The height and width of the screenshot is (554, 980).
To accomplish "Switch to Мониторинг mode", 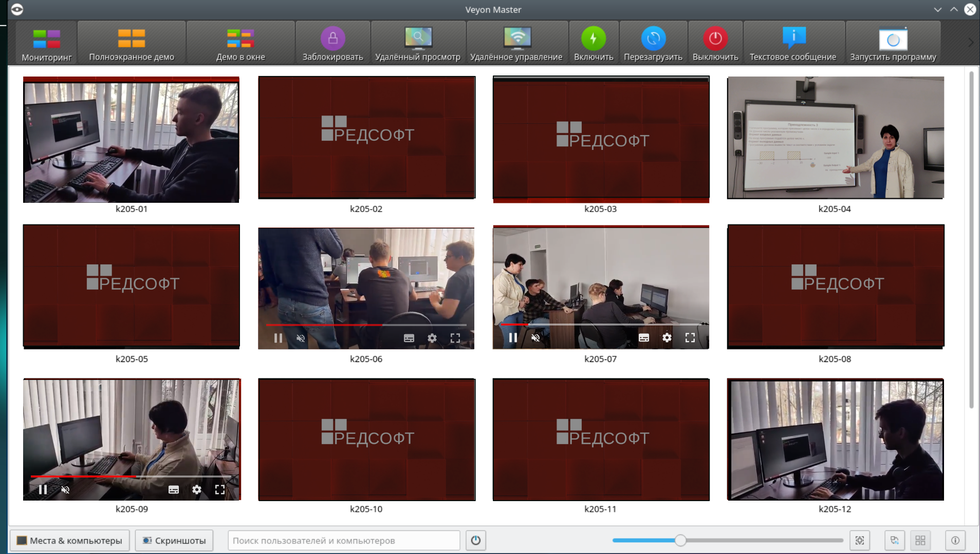I will (46, 44).
